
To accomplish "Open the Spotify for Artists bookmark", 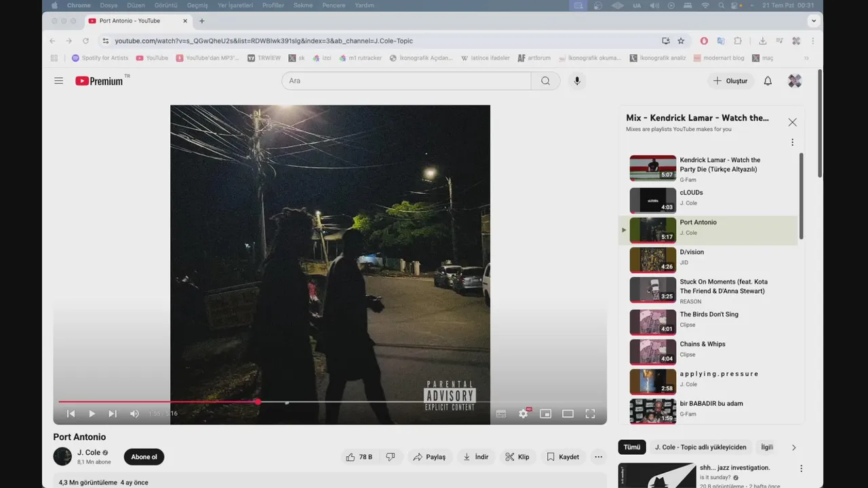I will 100,58.
